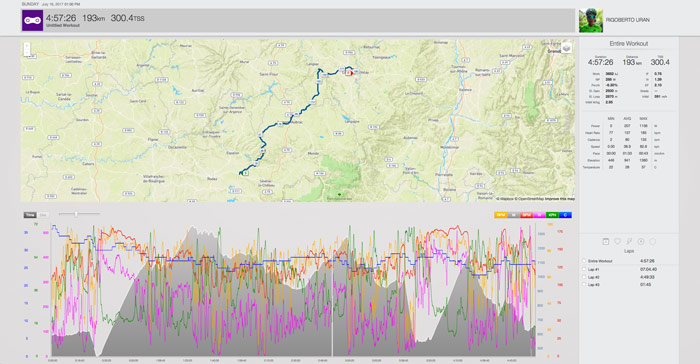The width and height of the screenshot is (700, 364).
Task: Click the 4:49:33 lap duration
Action: [x=646, y=277]
